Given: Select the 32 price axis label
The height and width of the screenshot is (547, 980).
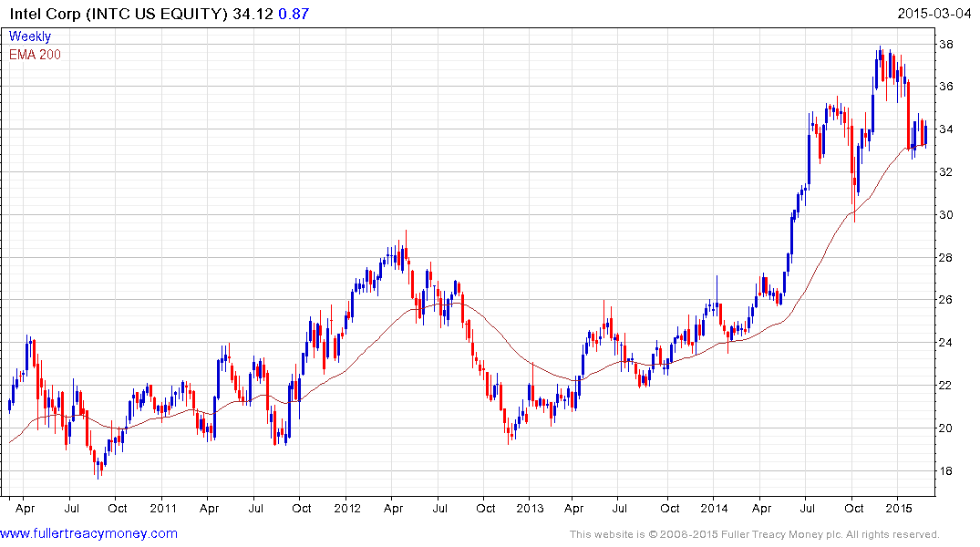Looking at the screenshot, I should [945, 172].
